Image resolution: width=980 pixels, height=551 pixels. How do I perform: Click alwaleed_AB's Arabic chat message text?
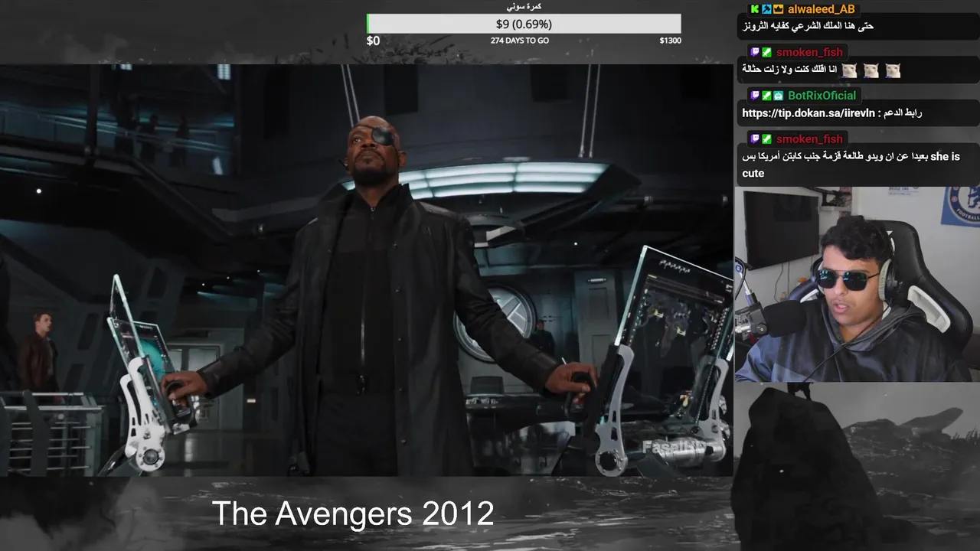pos(808,27)
